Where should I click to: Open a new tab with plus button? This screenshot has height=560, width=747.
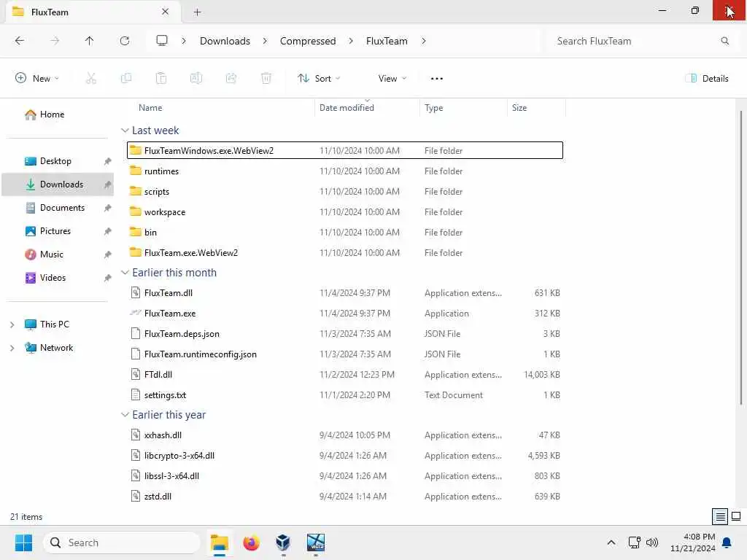click(x=197, y=12)
